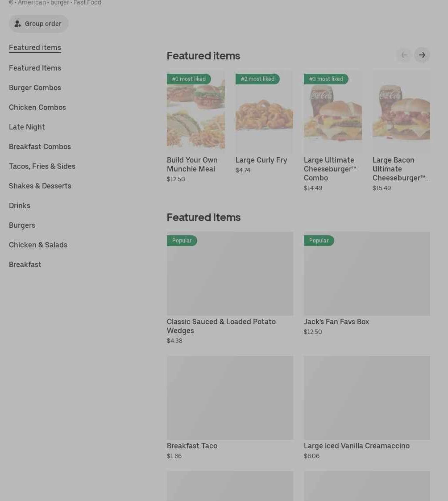Open Classic Sauced & Loaded Potato Wedges
This screenshot has width=448, height=501.
point(230,274)
